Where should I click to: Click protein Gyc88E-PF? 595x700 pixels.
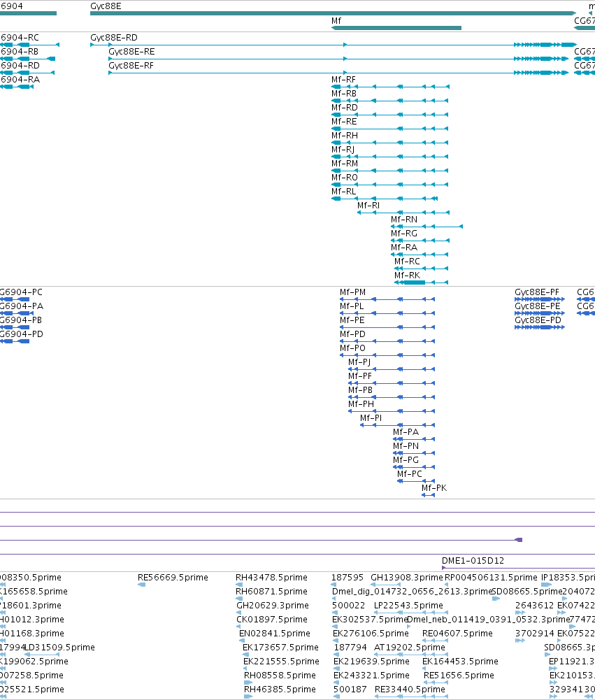pos(536,292)
